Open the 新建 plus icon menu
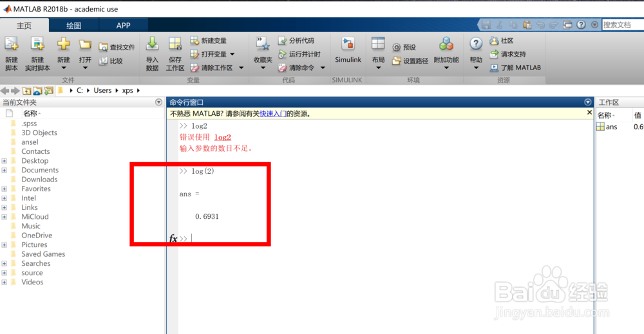This screenshot has height=334, width=644. tap(63, 54)
